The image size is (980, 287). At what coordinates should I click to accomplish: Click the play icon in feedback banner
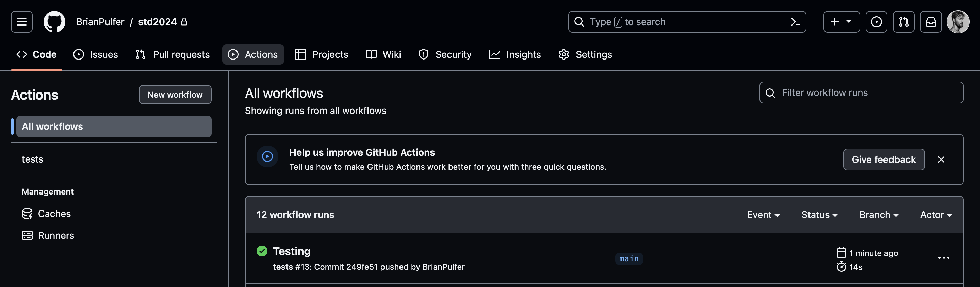tap(267, 156)
